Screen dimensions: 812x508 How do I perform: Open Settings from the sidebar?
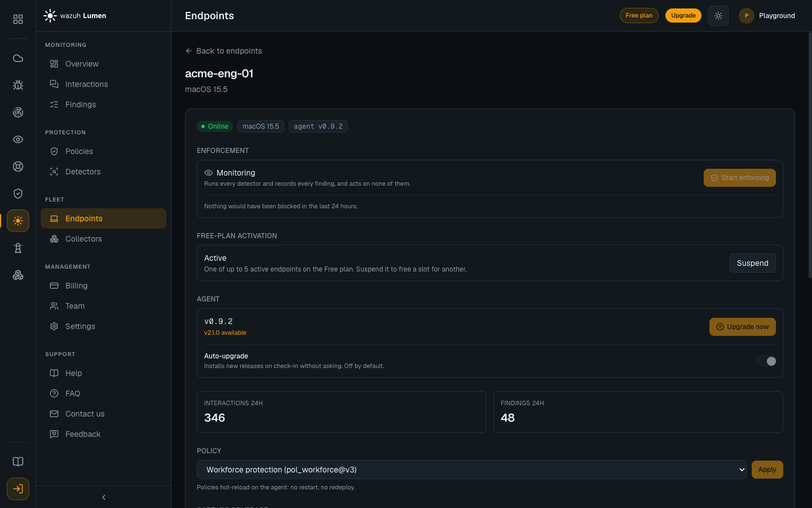[x=103, y=326]
